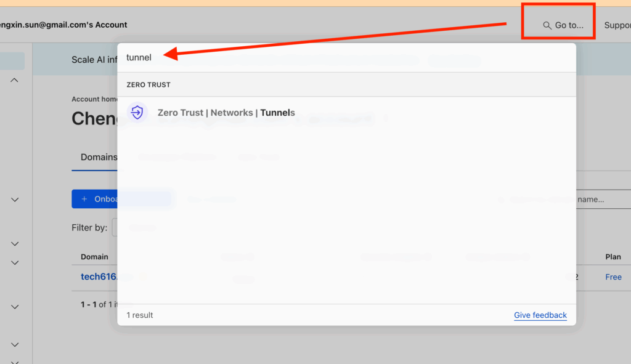Click the magnifier icon beside "Go to..."
The image size is (631, 364).
[547, 25]
